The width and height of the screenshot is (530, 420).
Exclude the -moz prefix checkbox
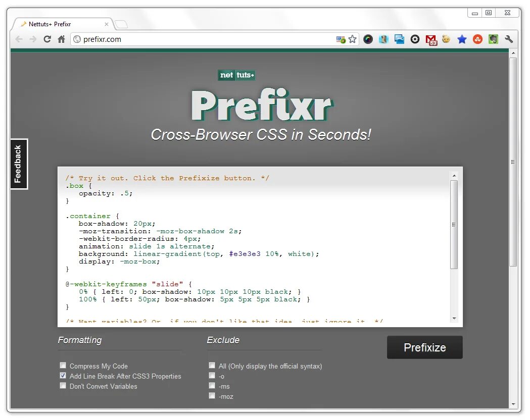[212, 396]
